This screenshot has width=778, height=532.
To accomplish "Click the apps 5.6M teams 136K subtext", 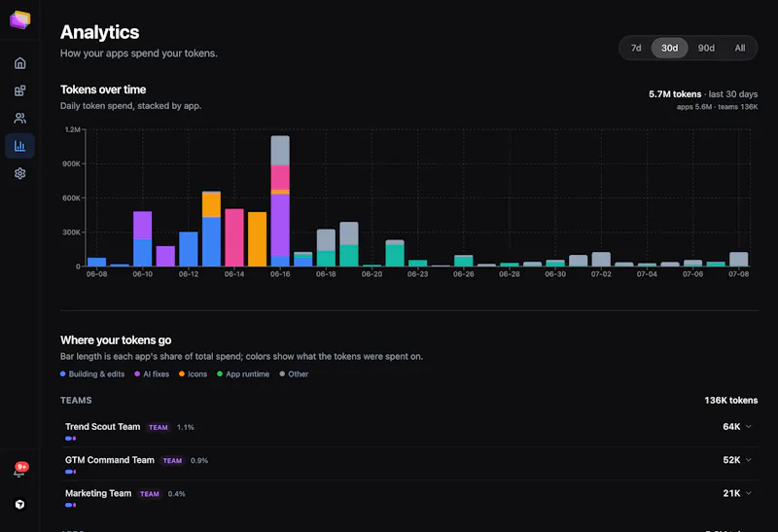I will (x=717, y=107).
